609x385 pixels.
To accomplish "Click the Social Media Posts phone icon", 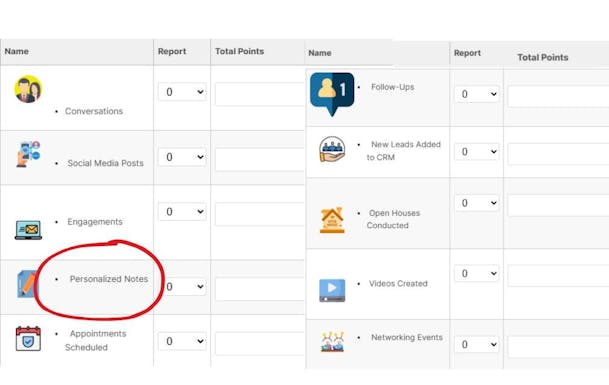I will point(28,154).
